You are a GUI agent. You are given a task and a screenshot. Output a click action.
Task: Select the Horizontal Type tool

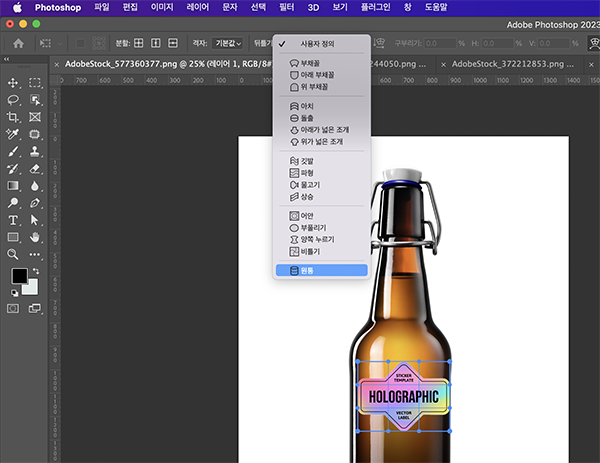(x=14, y=220)
